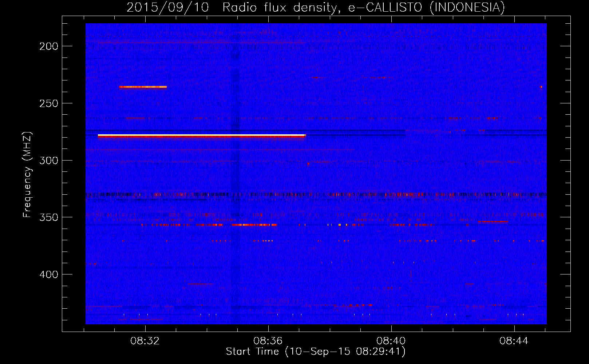Click the 300 frequency tick label
The width and height of the screenshot is (589, 364).
(x=49, y=161)
